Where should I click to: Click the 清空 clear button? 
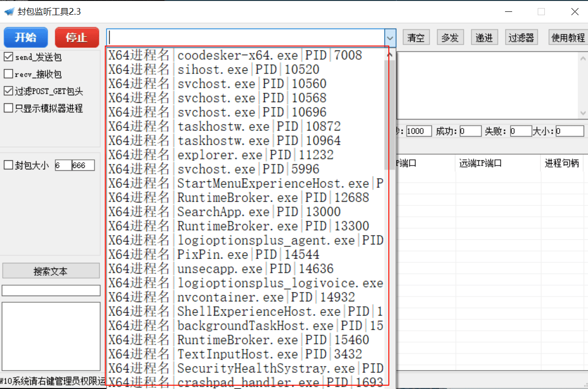(x=416, y=38)
